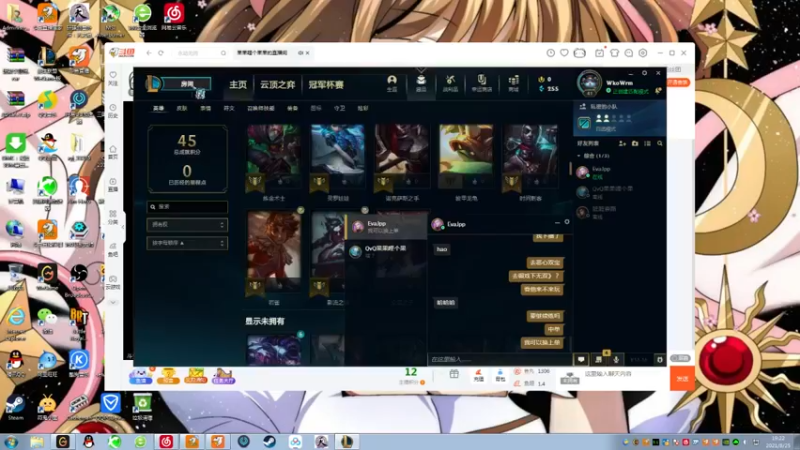Select the 召唤师技能 collection sub-tab
Viewport: 800px width, 450px height.
tap(261, 108)
